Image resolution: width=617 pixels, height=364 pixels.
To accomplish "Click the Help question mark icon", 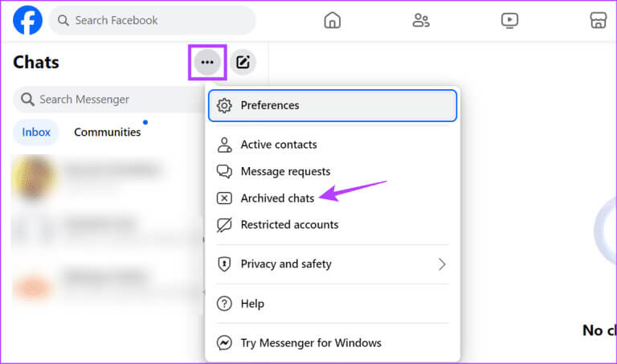I will tap(224, 304).
